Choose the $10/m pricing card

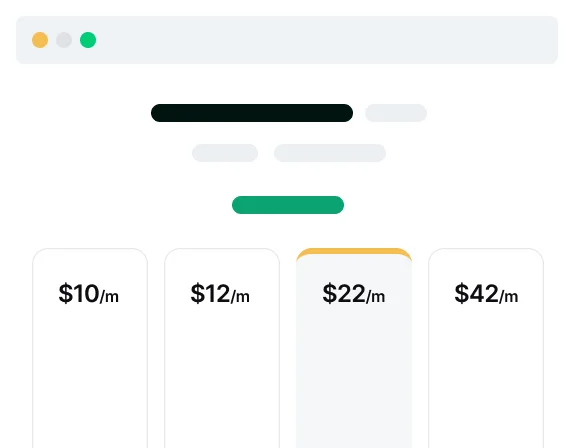pyautogui.click(x=90, y=348)
